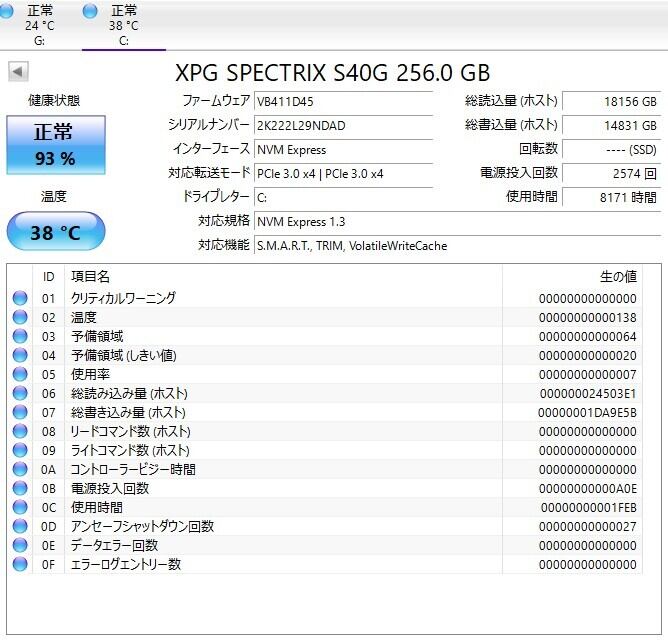
Task: Click status icon for 使用率 row
Action: click(19, 374)
